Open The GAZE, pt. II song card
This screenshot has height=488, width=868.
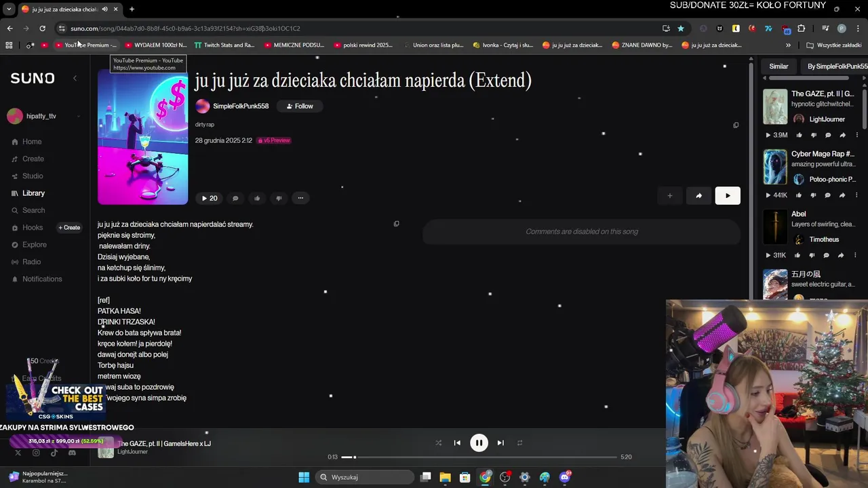coord(823,94)
